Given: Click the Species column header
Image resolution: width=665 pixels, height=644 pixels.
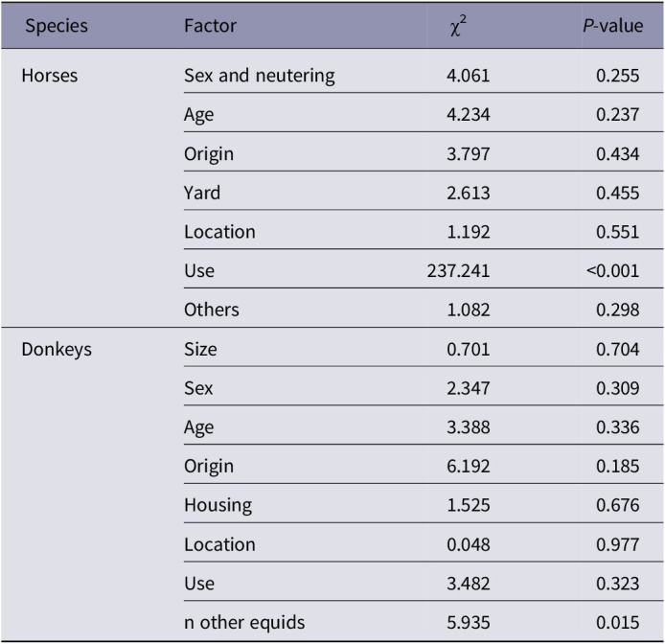Looking at the screenshot, I should (57, 26).
